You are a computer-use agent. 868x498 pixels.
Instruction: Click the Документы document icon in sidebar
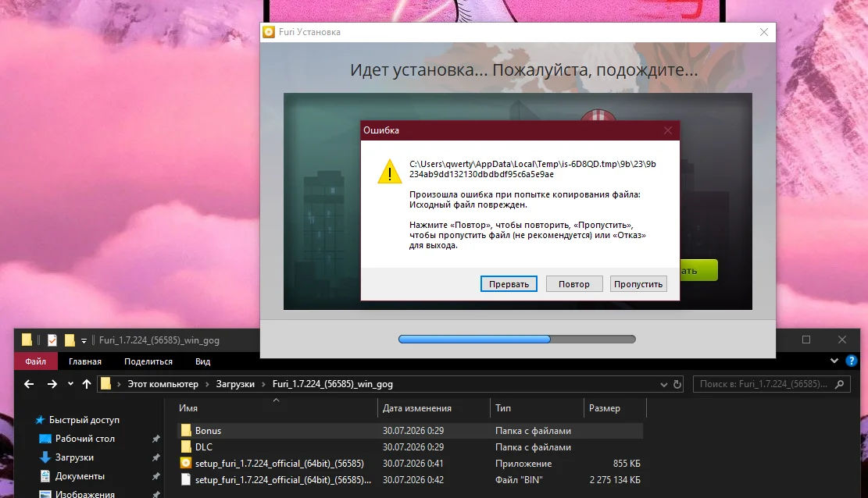tap(45, 476)
